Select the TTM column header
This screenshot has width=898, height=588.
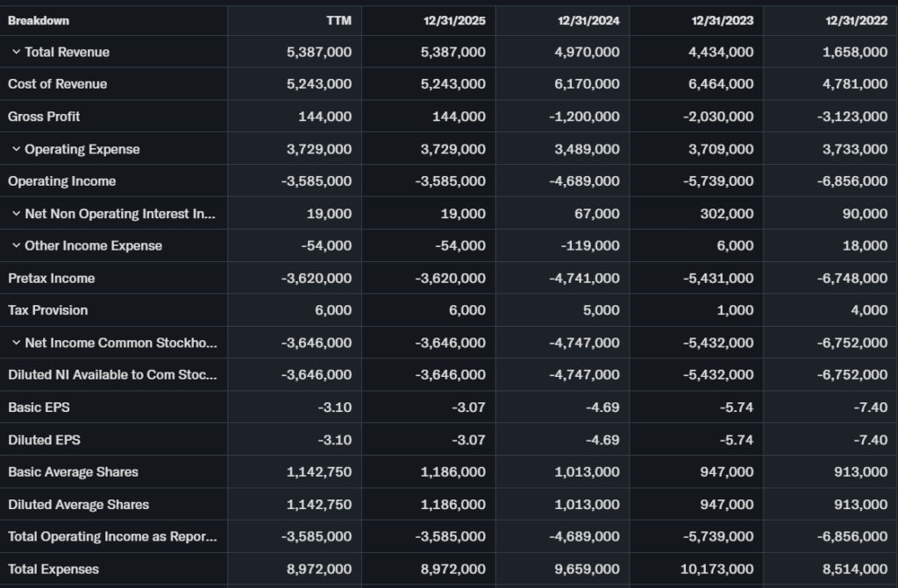coord(339,20)
